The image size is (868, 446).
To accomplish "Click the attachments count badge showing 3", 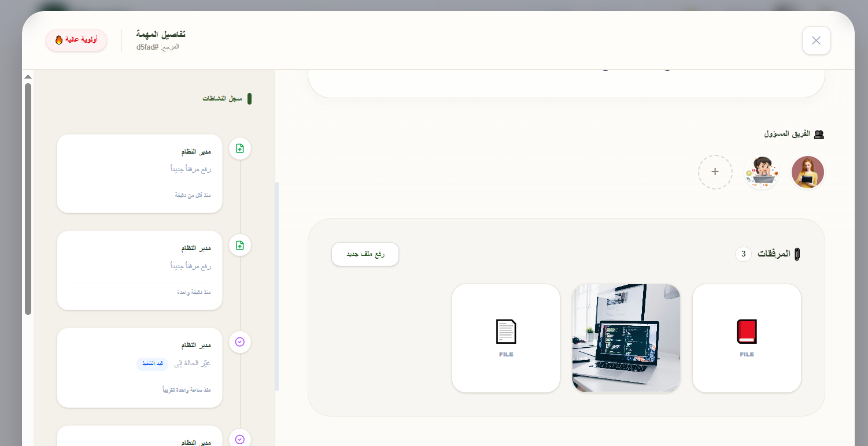I will (x=743, y=254).
